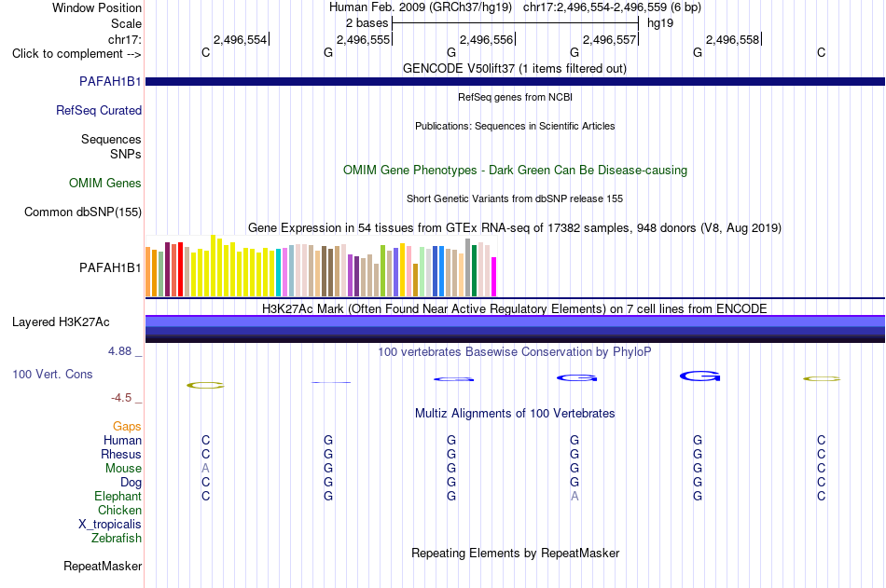Open the PAFAH1B1 label beside the gene bar
886x588 pixels.
[110, 82]
